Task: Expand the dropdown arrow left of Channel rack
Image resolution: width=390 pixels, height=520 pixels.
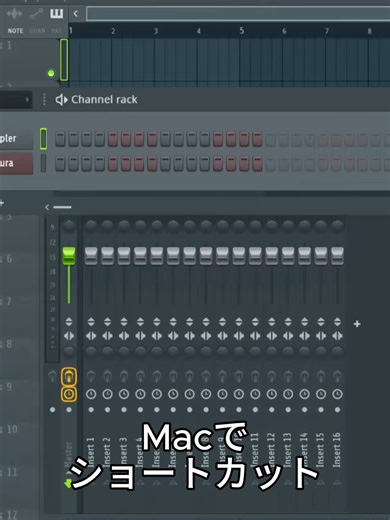Action: click(x=27, y=100)
